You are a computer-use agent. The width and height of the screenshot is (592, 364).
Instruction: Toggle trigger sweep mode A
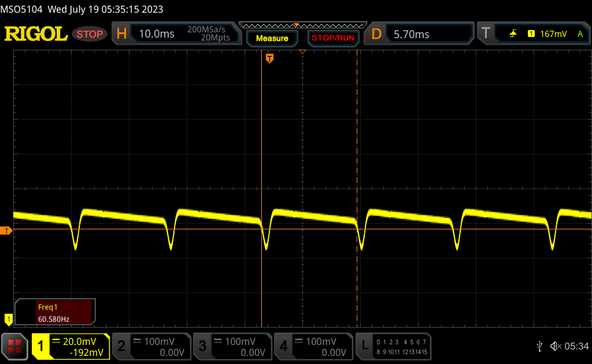click(x=580, y=34)
